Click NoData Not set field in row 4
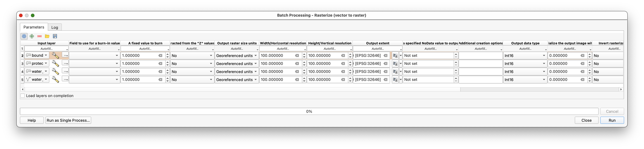This screenshot has height=149, width=644. (x=428, y=72)
